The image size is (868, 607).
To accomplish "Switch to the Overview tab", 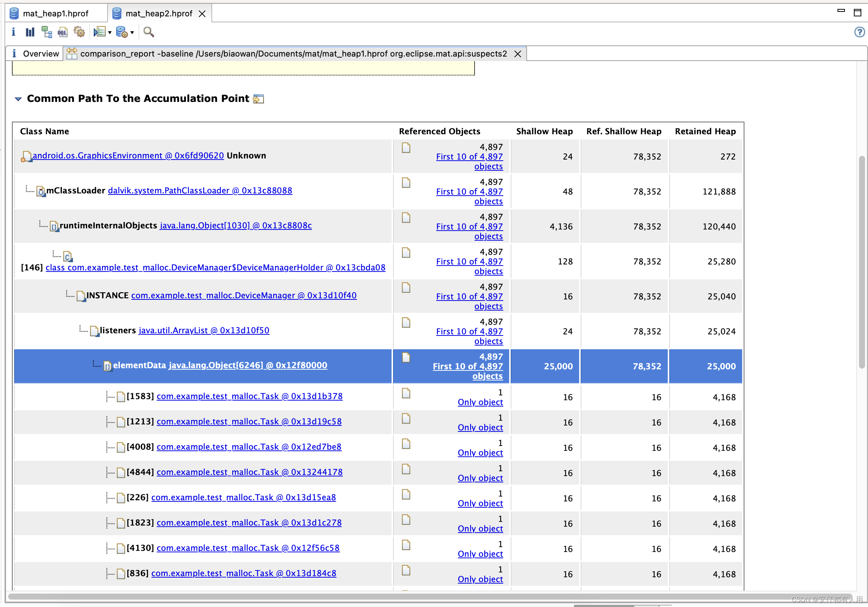I will tap(41, 54).
